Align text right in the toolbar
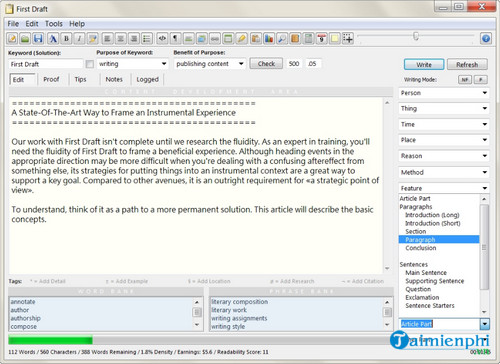The height and width of the screenshot is (364, 500). (134, 39)
